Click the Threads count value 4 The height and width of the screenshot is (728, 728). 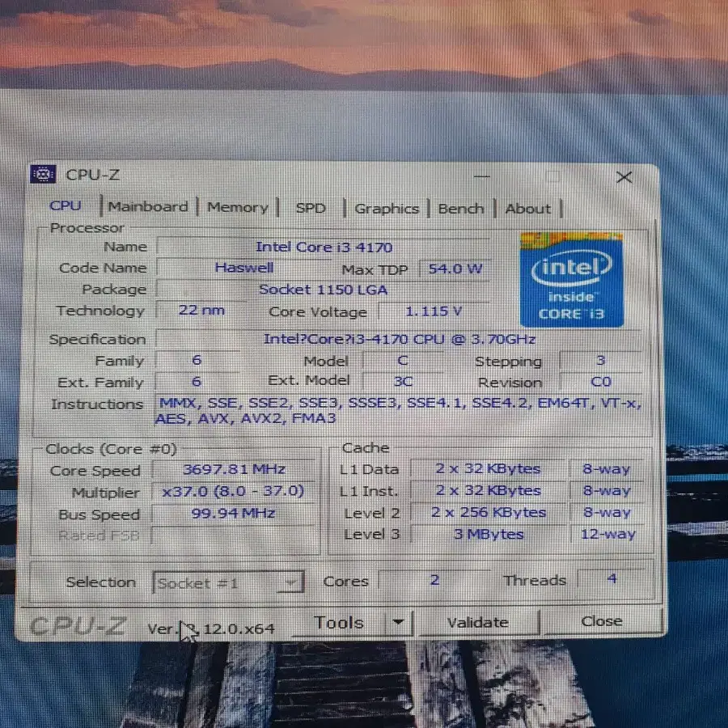click(x=612, y=578)
